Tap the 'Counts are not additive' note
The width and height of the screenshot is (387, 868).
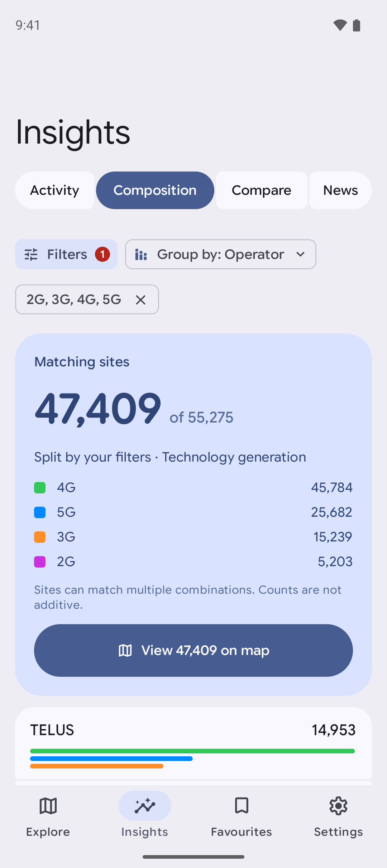[x=188, y=597]
